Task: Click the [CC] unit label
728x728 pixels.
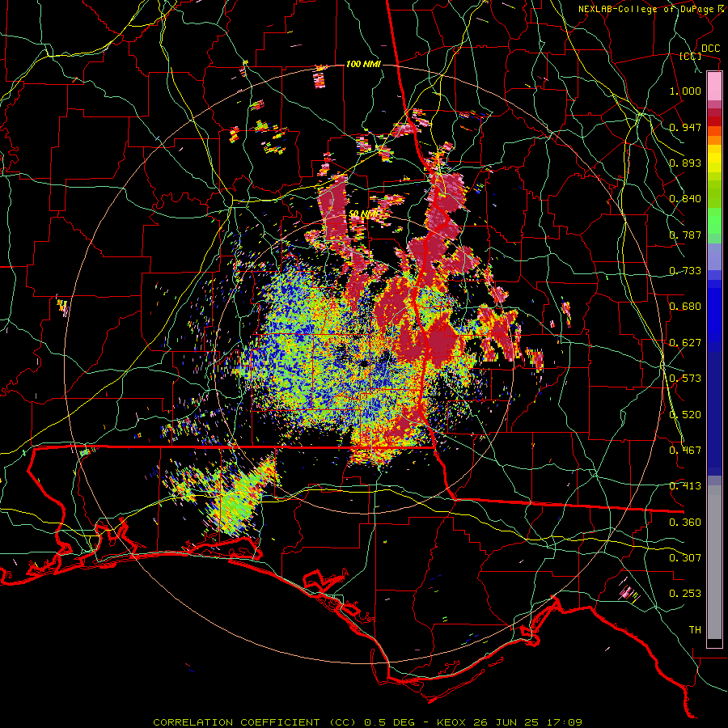Action: [690, 56]
